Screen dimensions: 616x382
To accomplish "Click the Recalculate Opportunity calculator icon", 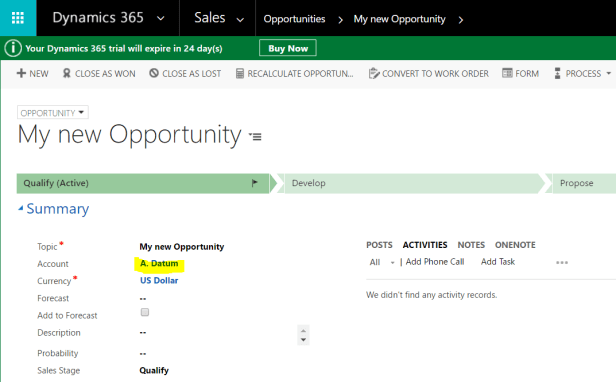I will click(x=240, y=73).
